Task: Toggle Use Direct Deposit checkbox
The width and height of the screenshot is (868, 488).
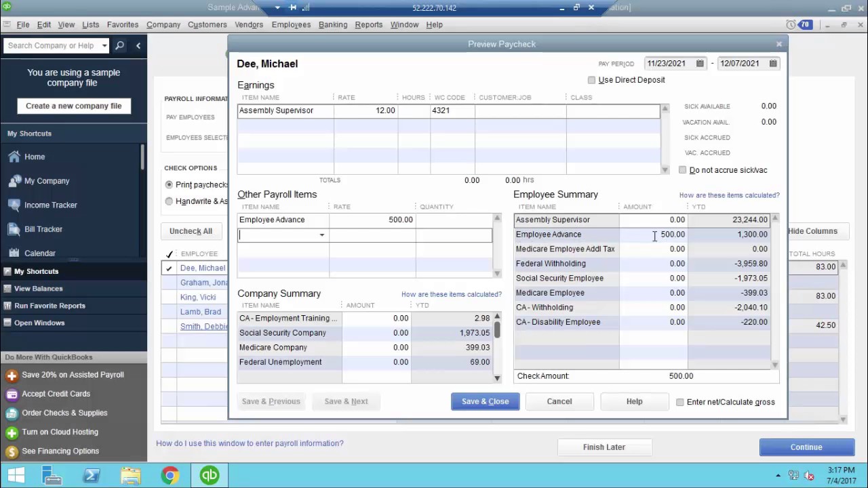Action: [591, 80]
